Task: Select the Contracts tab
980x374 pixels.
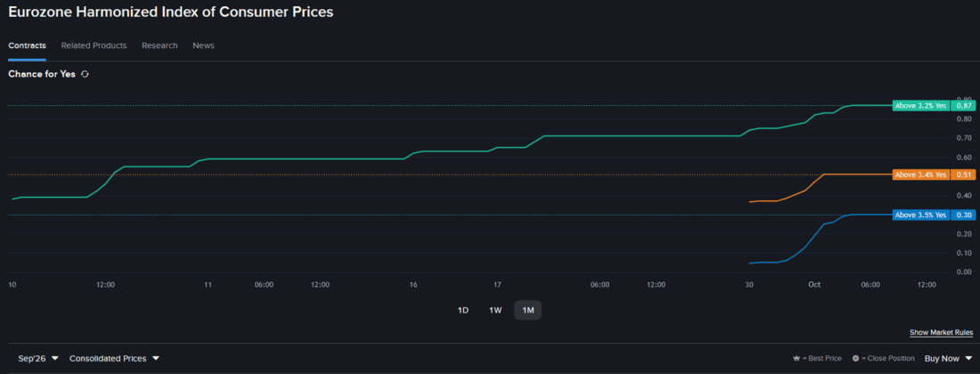Action: 27,45
